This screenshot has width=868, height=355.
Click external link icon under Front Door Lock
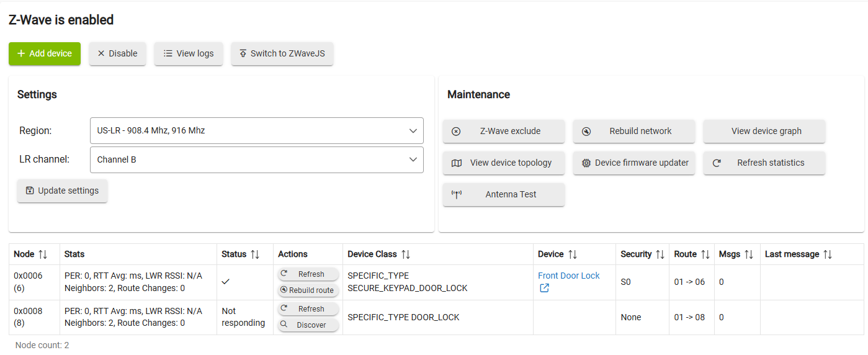click(544, 288)
